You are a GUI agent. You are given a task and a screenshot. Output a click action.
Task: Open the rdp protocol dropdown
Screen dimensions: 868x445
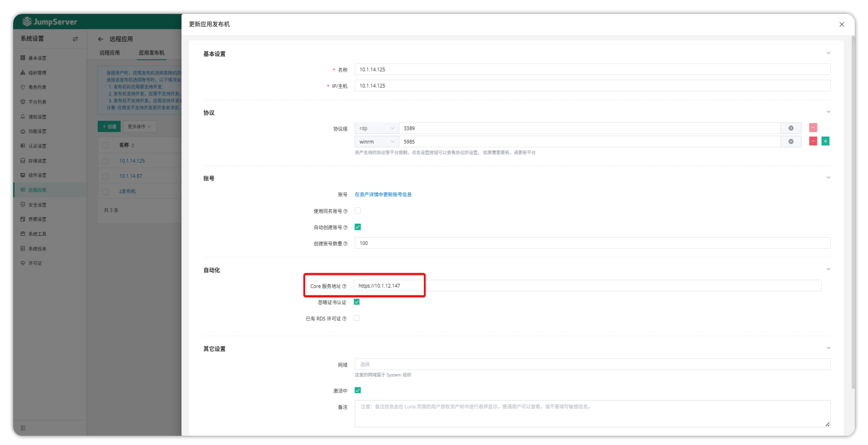tap(376, 128)
